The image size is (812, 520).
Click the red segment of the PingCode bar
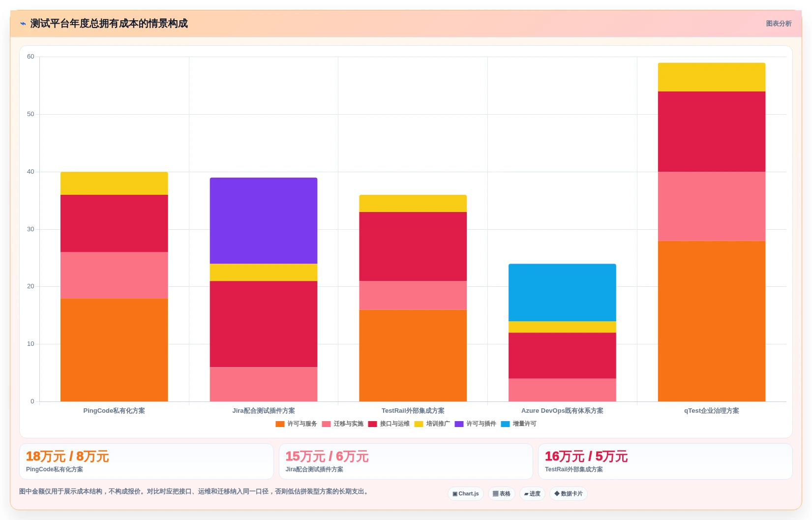(114, 224)
